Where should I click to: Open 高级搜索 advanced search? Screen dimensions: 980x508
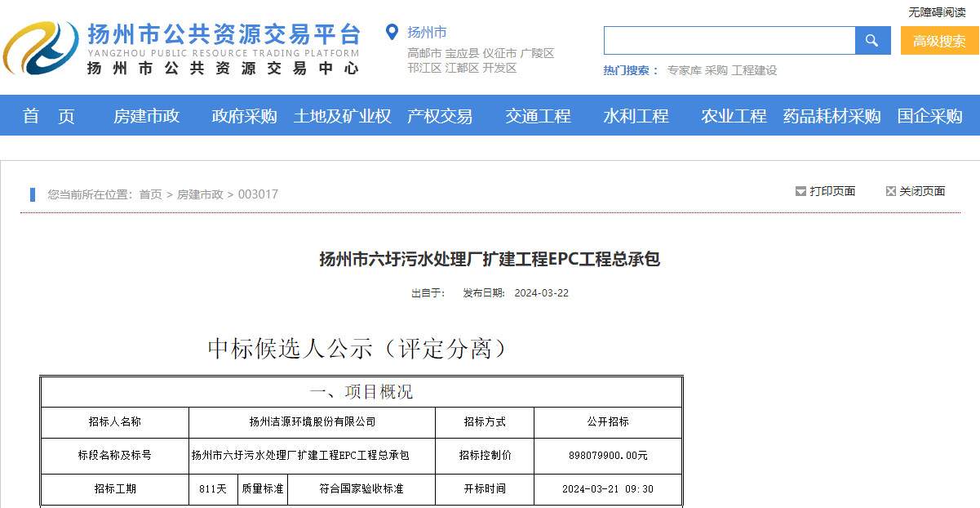(x=939, y=41)
